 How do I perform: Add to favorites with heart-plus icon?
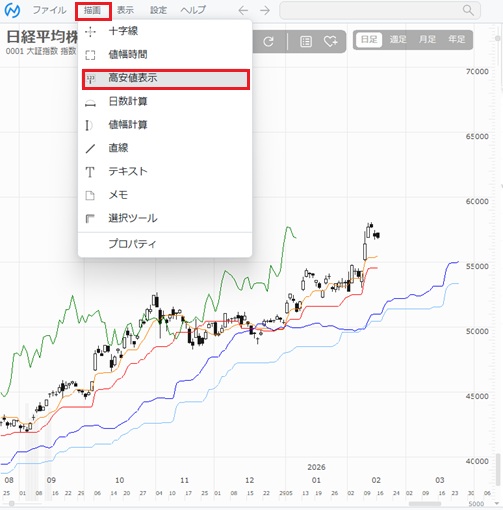330,41
